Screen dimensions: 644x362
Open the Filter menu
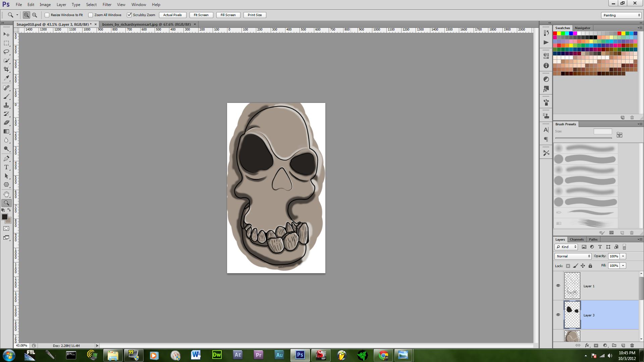point(107,5)
